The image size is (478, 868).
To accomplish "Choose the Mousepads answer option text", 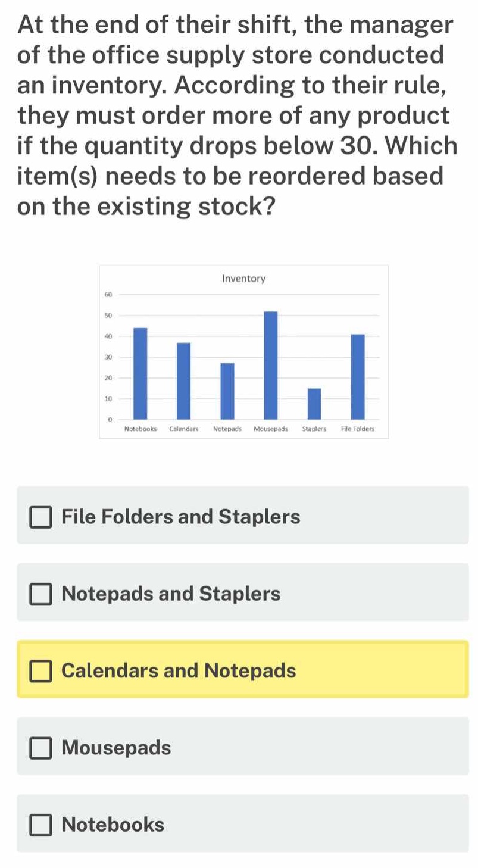I will point(116,747).
